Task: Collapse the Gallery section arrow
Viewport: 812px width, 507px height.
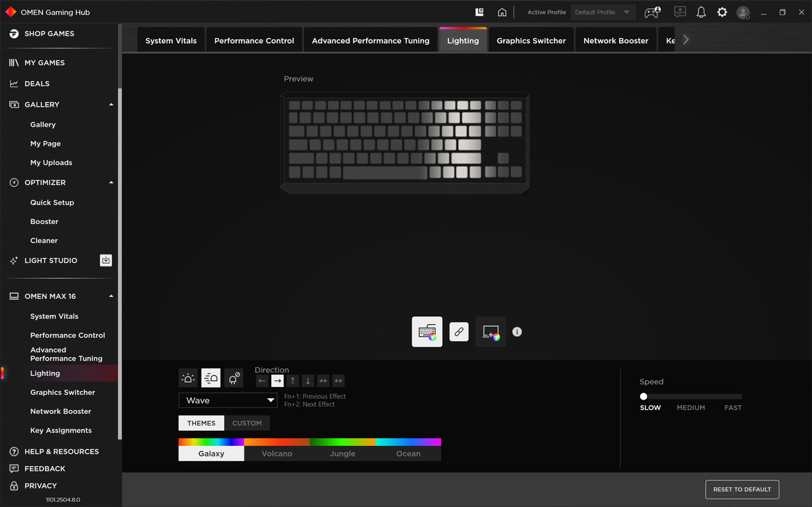Action: coord(111,105)
